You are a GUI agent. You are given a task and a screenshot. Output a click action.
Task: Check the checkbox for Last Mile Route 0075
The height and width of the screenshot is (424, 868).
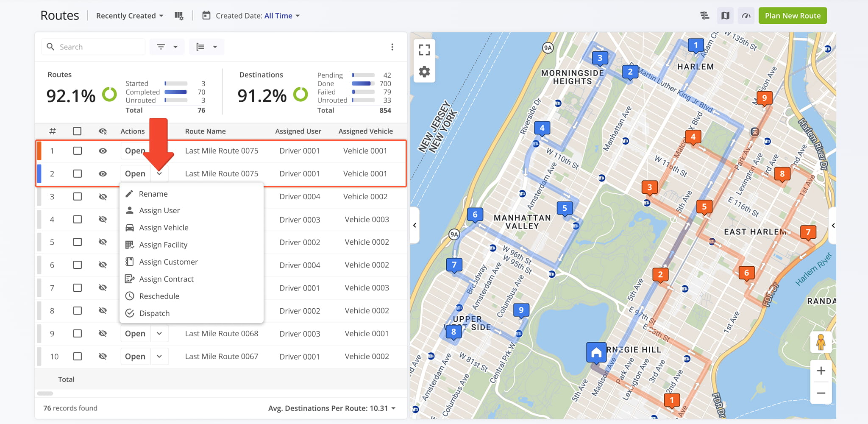[x=77, y=151]
